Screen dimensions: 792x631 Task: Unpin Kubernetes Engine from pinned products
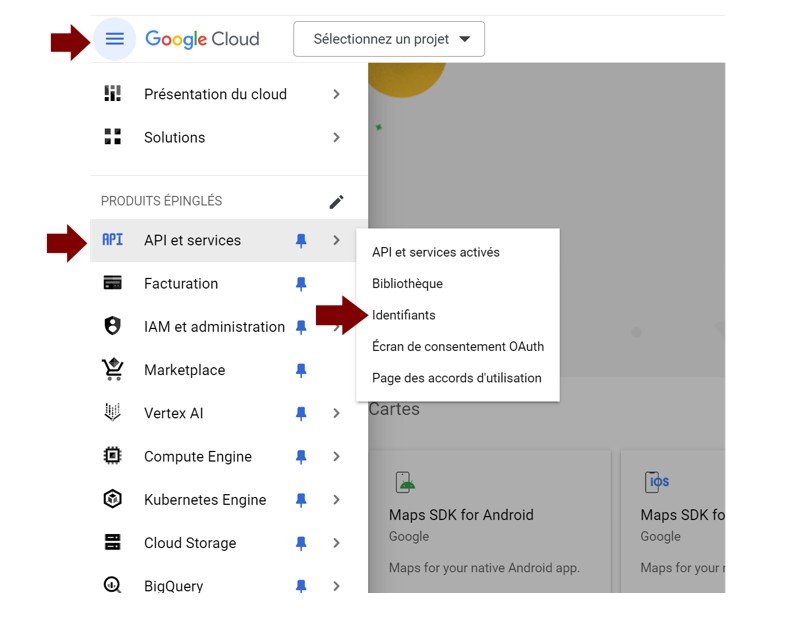coord(301,500)
